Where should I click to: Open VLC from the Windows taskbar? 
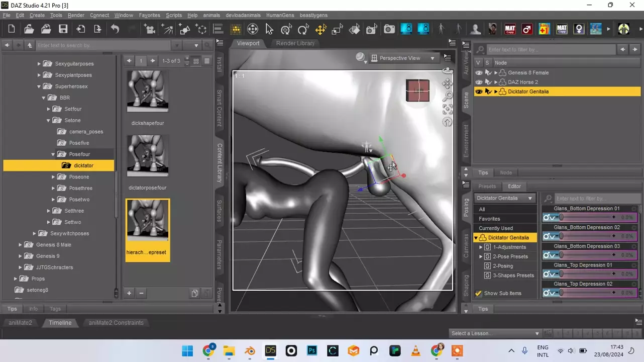coord(415,350)
